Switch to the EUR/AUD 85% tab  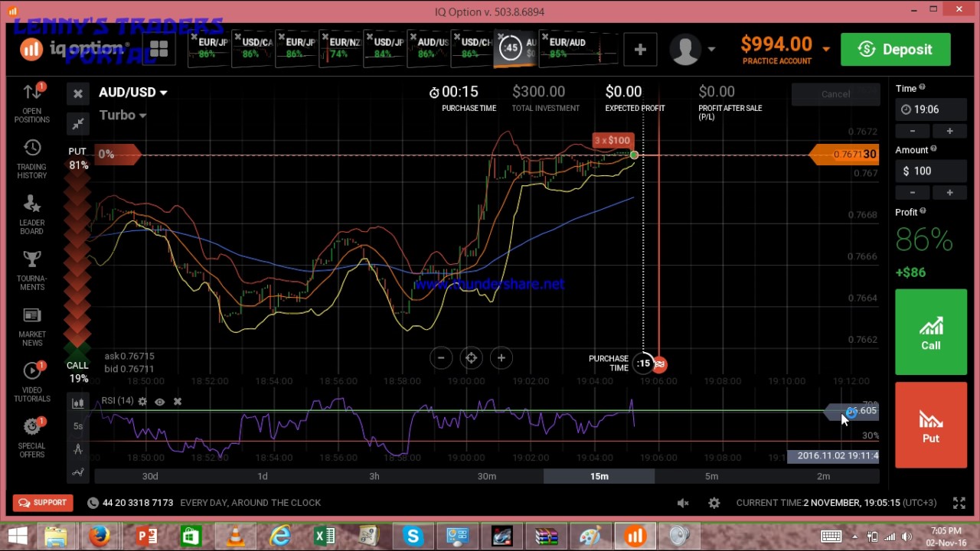click(577, 49)
